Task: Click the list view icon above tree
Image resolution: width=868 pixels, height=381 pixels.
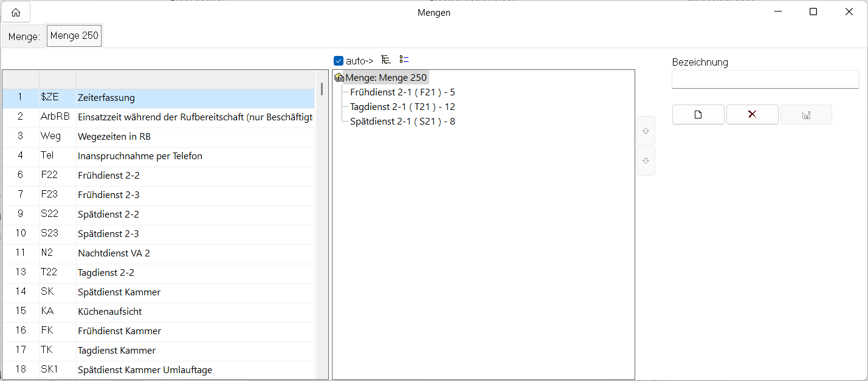Action: point(404,60)
